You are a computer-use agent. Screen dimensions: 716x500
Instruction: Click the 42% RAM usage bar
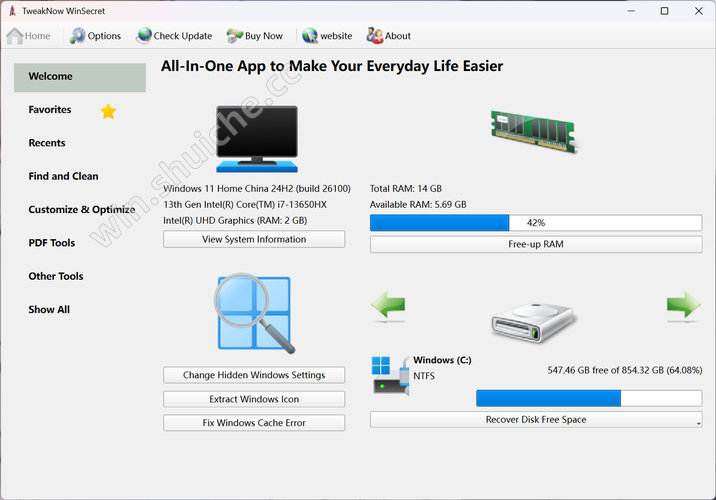[x=535, y=223]
